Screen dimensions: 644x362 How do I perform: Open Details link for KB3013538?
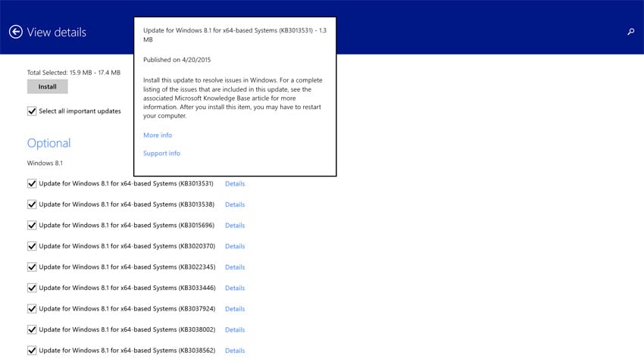[235, 204]
